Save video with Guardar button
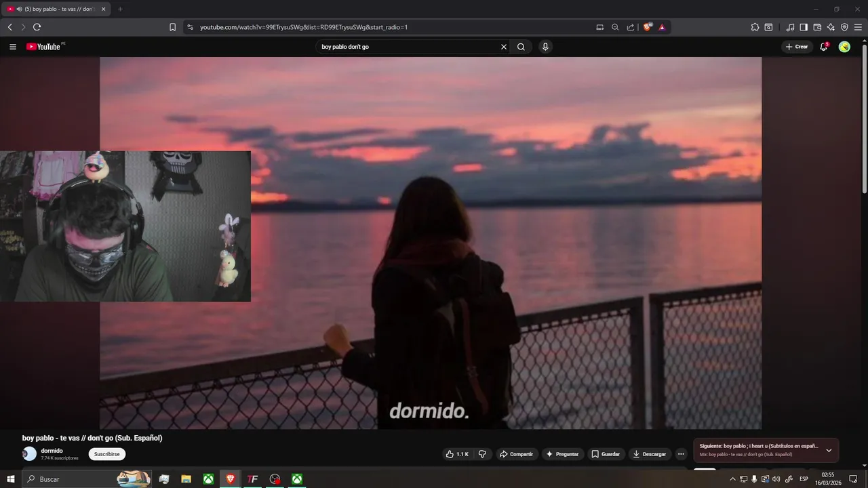This screenshot has height=488, width=868. (x=606, y=454)
